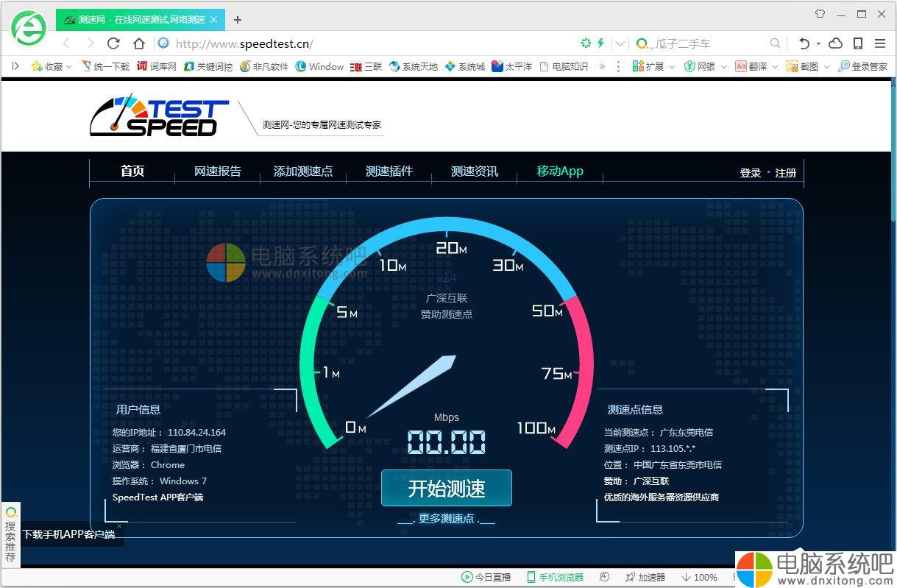Reload the page with the refresh icon
The width and height of the screenshot is (897, 588).
pyautogui.click(x=113, y=43)
